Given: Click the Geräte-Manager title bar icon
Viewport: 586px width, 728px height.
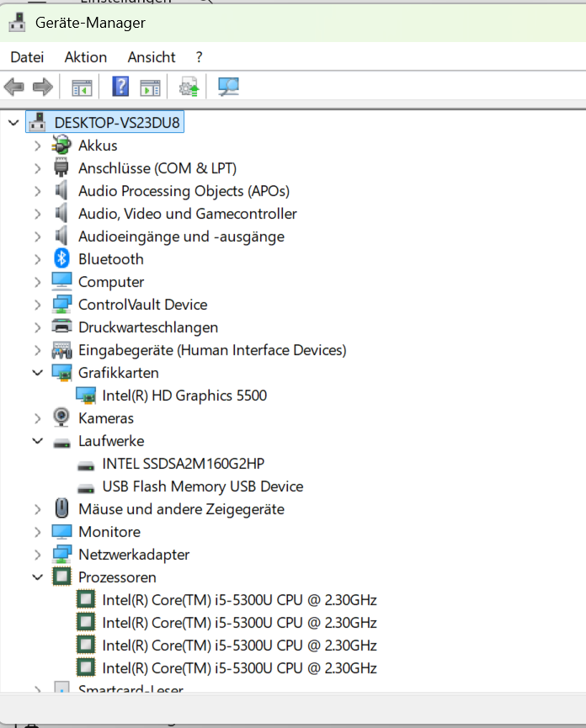Looking at the screenshot, I should pyautogui.click(x=17, y=22).
